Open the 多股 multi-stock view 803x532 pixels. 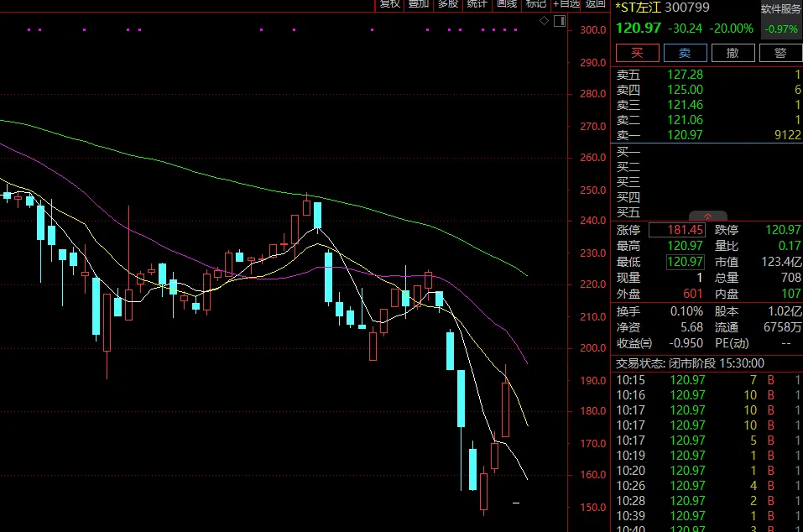447,4
